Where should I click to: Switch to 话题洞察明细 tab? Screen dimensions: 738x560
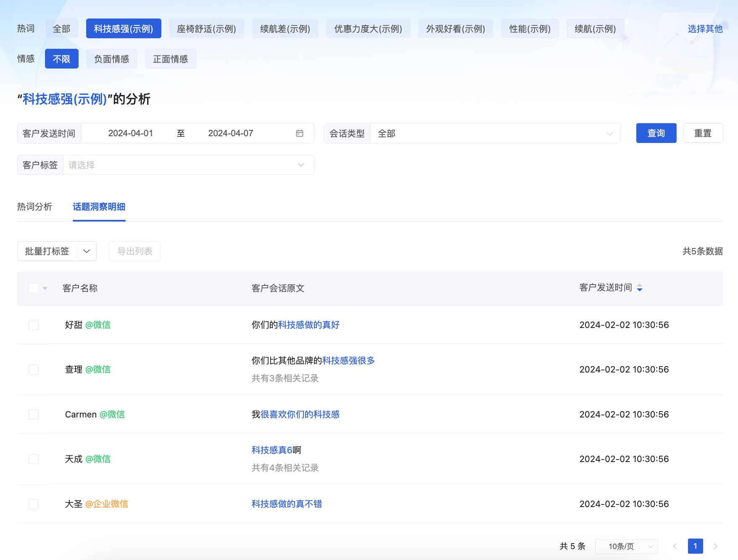click(99, 207)
